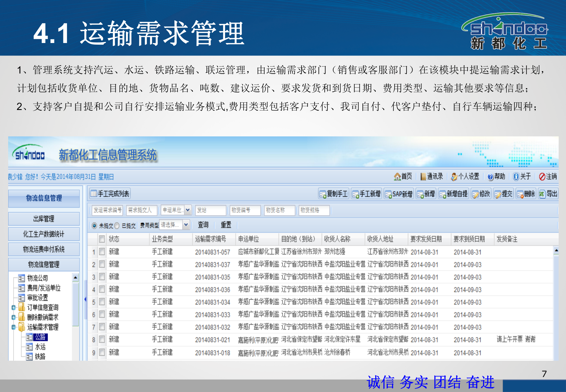
Task: Switch to the 出库管理 sidebar section
Action: click(44, 219)
